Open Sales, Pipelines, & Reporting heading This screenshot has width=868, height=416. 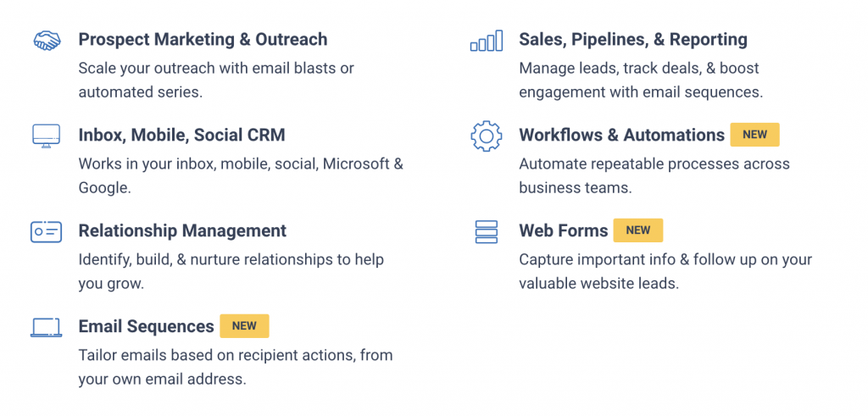point(632,39)
